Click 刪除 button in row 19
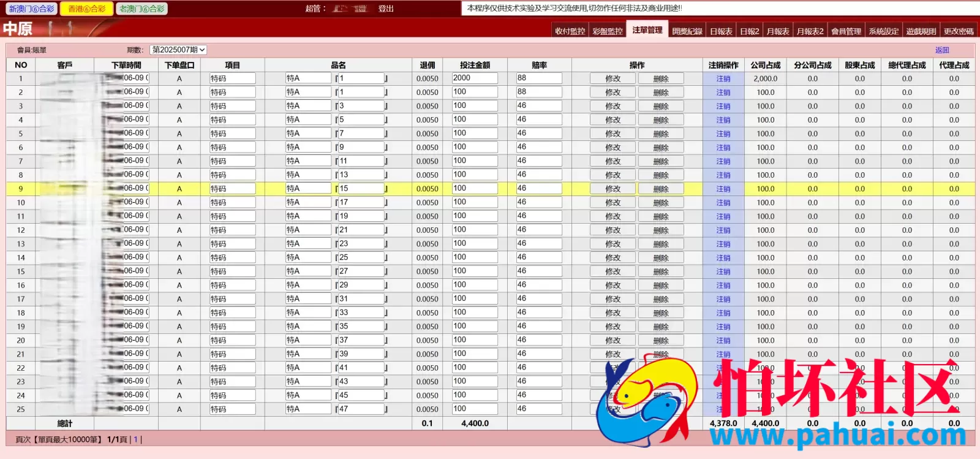This screenshot has height=459, width=980. (661, 327)
